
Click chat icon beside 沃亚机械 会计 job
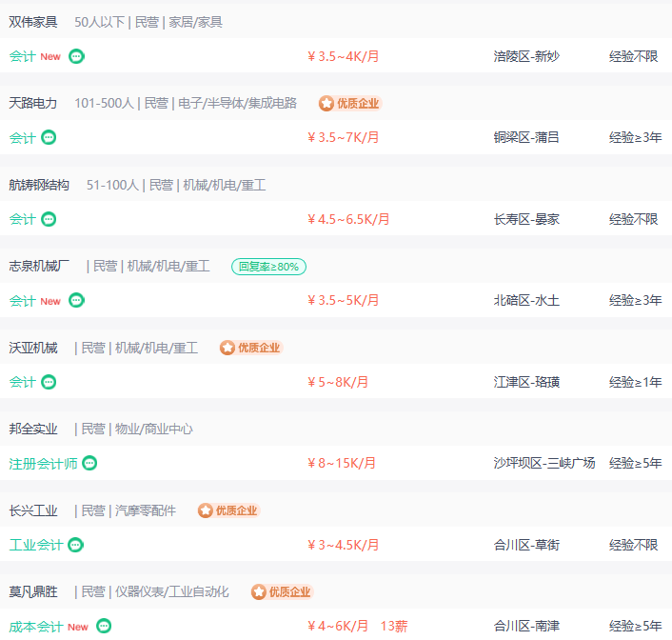click(x=49, y=382)
